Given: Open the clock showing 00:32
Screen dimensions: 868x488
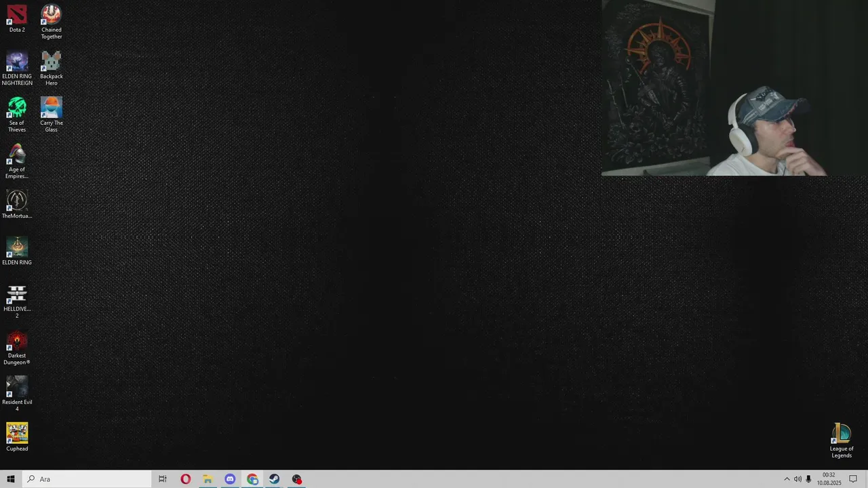Looking at the screenshot, I should coord(829,479).
